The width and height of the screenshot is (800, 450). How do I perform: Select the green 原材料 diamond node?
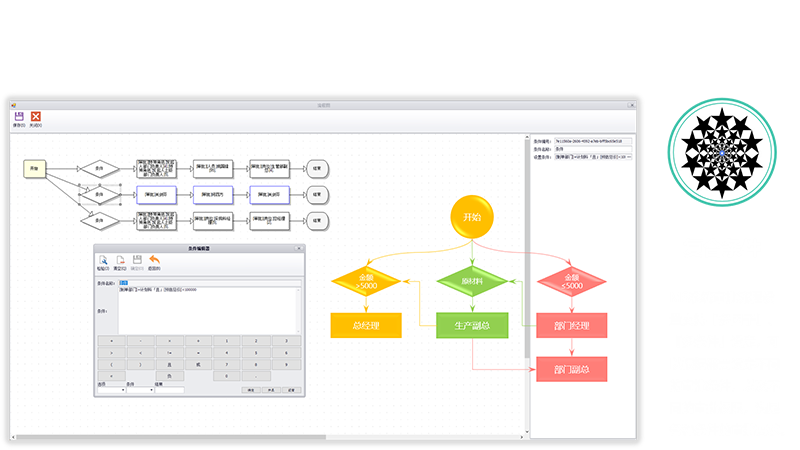pyautogui.click(x=471, y=283)
